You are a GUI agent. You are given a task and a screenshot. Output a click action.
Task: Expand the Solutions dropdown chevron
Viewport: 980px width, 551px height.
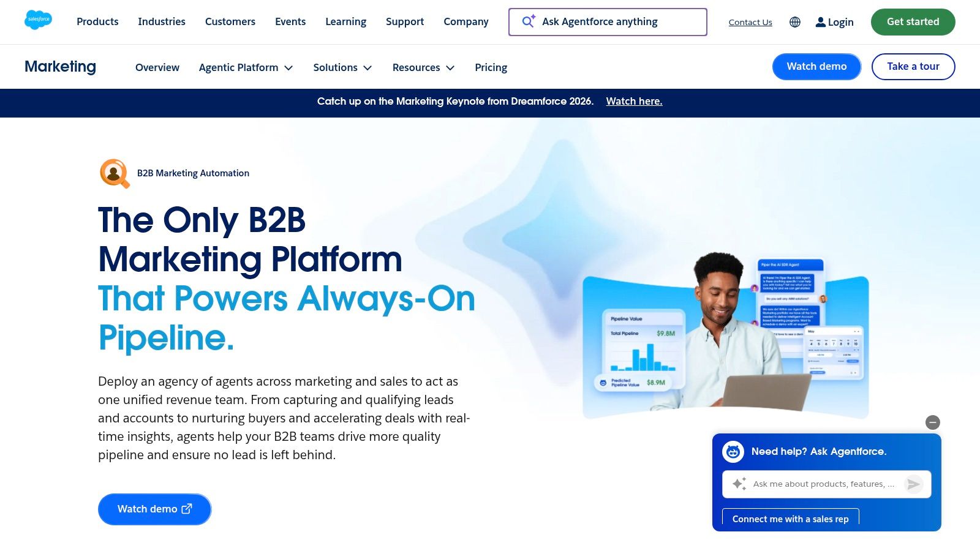coord(367,68)
